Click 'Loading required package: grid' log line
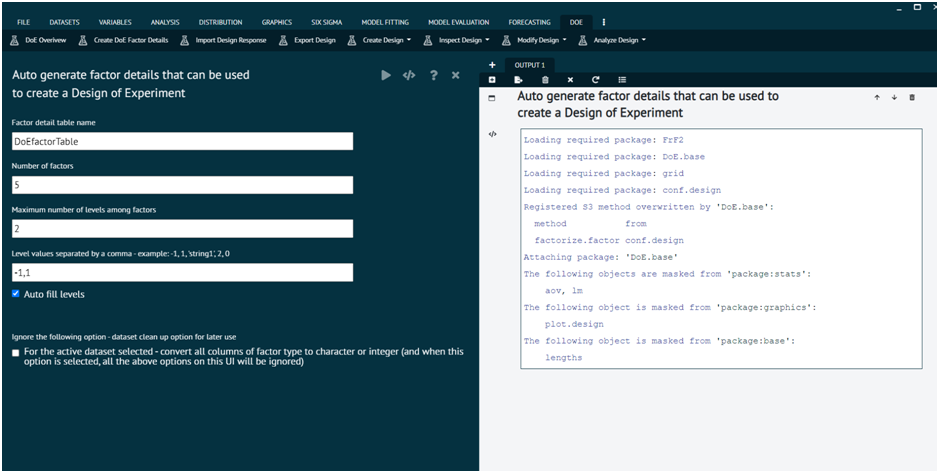 [604, 174]
